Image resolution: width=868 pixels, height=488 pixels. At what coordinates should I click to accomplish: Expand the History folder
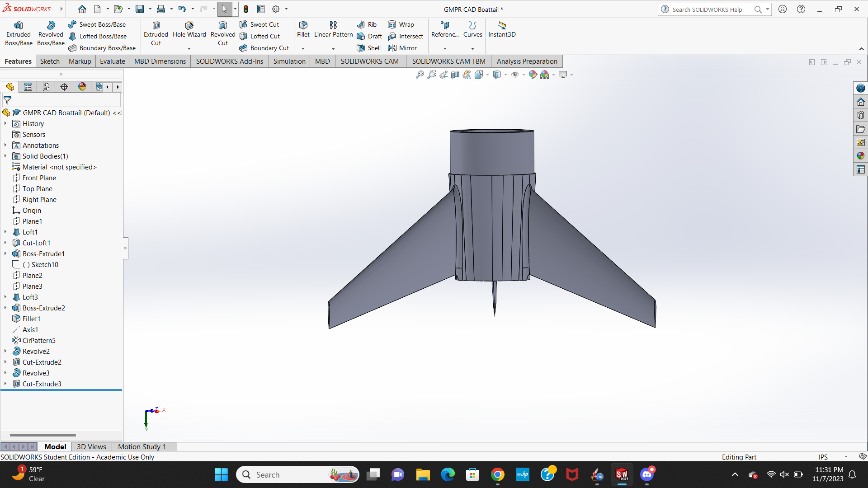click(5, 123)
